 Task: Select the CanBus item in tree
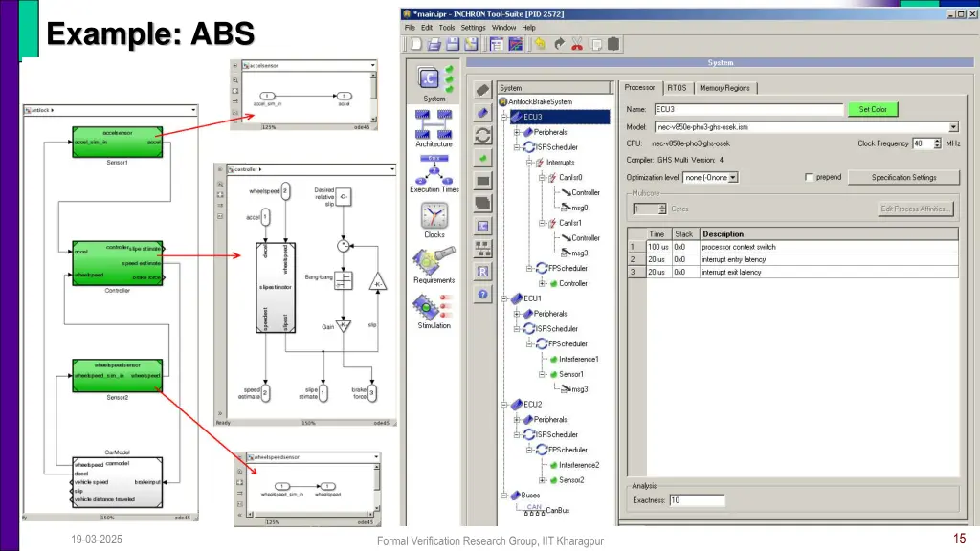coord(558,511)
